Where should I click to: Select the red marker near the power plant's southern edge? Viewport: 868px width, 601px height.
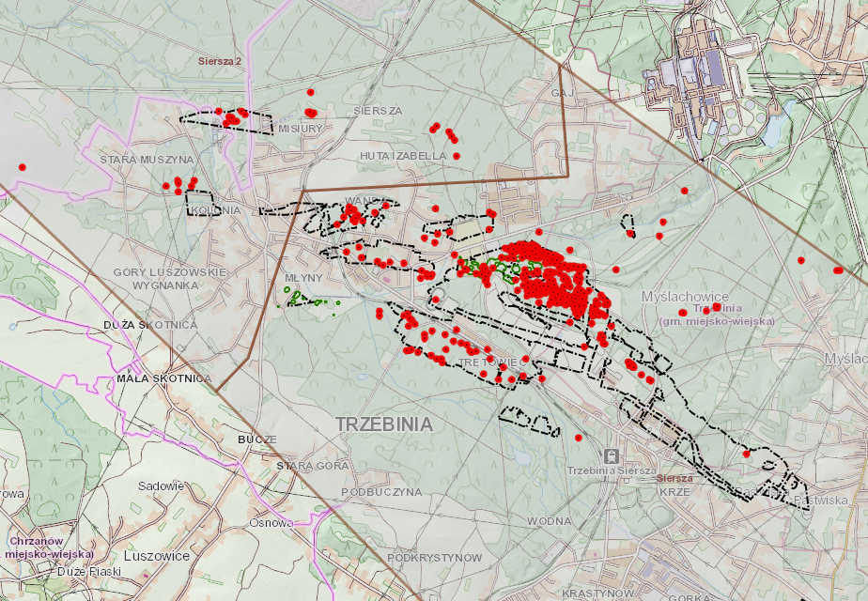point(684,191)
